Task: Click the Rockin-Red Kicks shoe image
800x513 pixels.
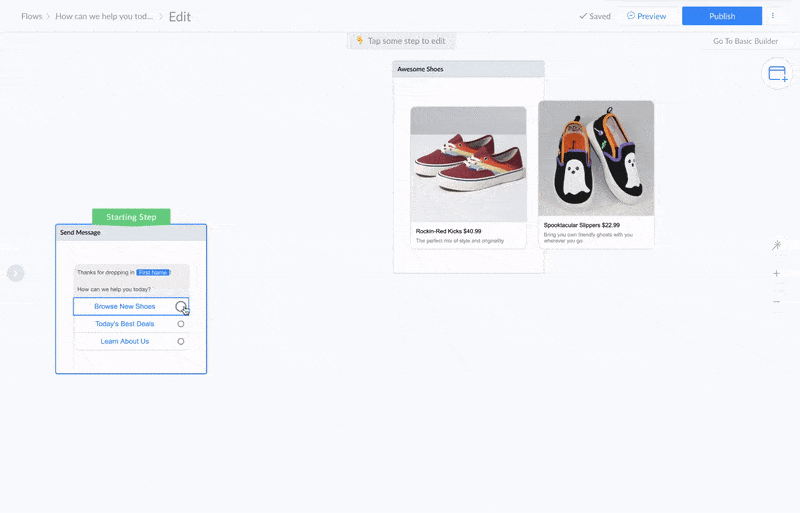Action: (468, 164)
